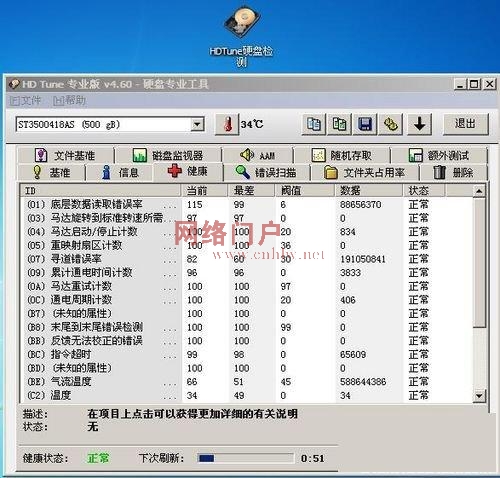Switch to the 文件夹占用率 tab

[365, 172]
